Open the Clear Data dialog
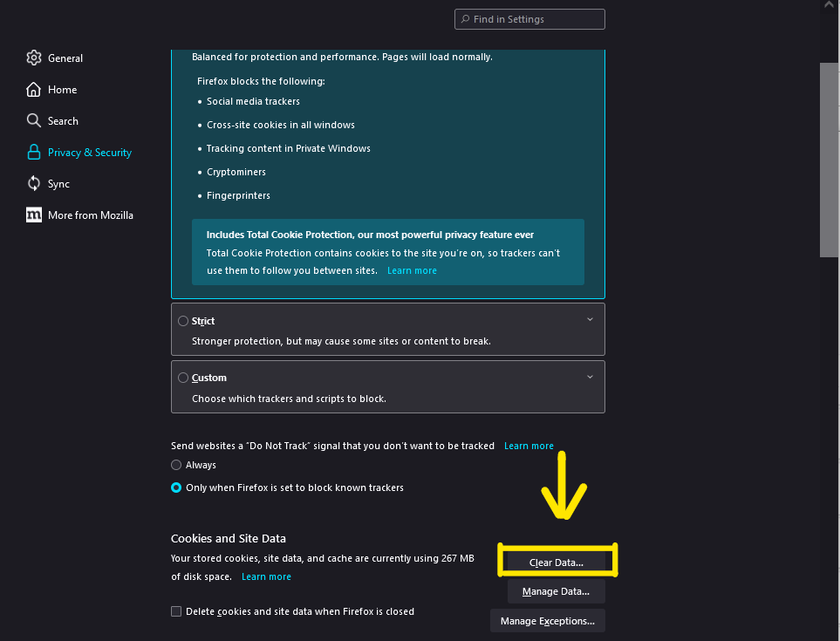The width and height of the screenshot is (840, 641). click(x=557, y=563)
